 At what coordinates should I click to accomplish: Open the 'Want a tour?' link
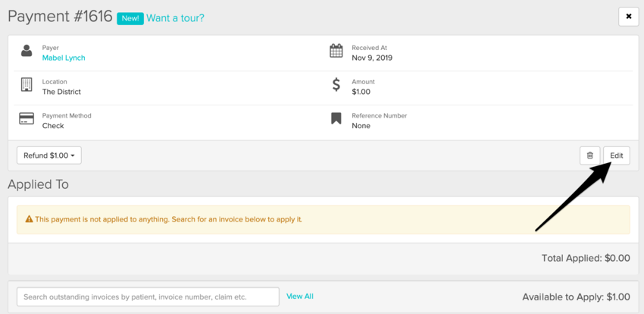(175, 17)
